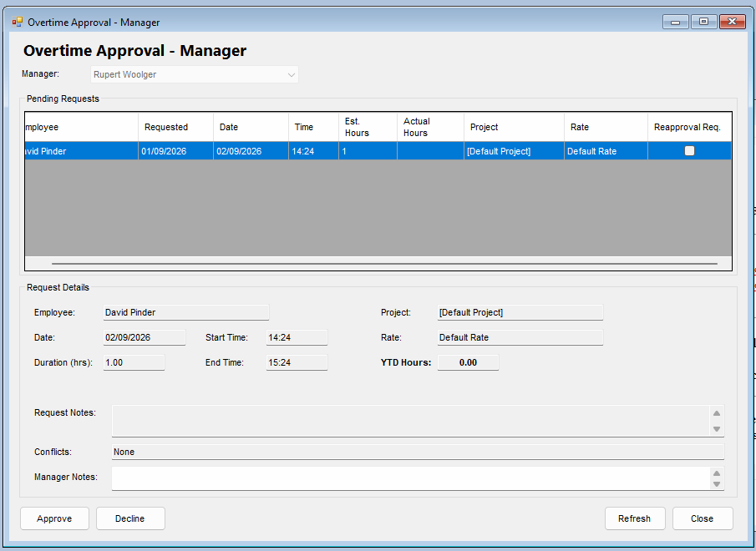The width and height of the screenshot is (756, 551).
Task: Click the Project column header
Action: (514, 127)
